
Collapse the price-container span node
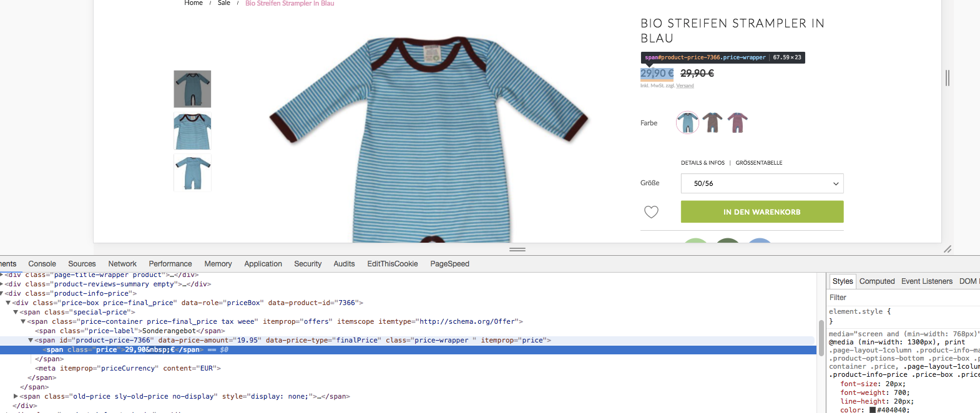click(x=23, y=321)
